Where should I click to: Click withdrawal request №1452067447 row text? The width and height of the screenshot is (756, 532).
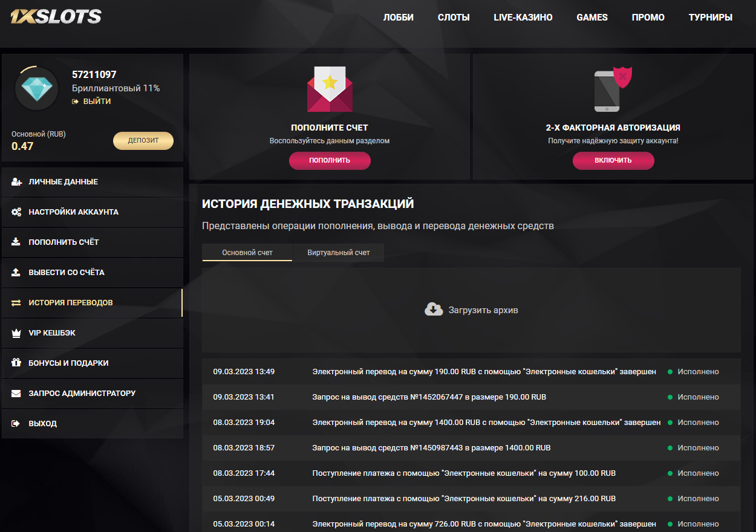pyautogui.click(x=429, y=397)
